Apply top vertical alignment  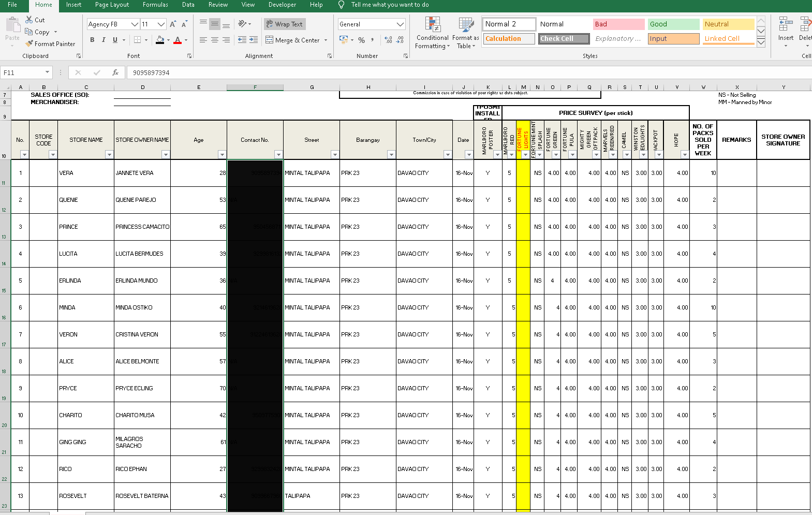click(x=203, y=24)
